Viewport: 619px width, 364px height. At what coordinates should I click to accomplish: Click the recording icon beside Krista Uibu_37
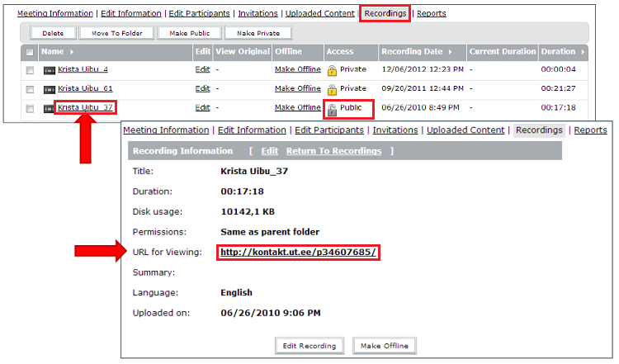[x=50, y=108]
